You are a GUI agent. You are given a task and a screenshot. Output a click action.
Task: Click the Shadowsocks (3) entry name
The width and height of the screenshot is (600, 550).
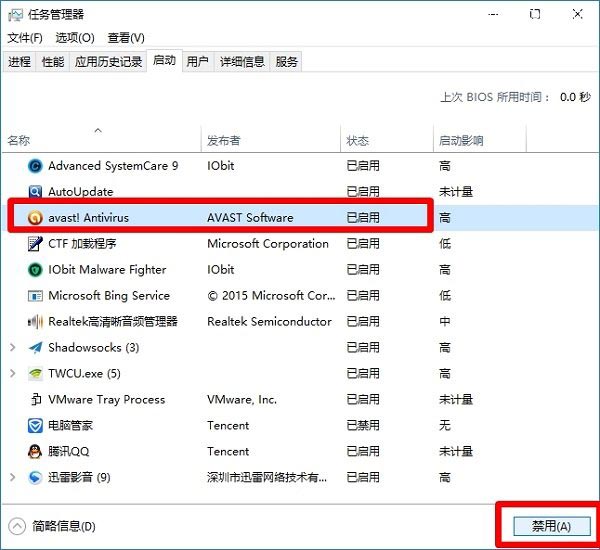[93, 348]
